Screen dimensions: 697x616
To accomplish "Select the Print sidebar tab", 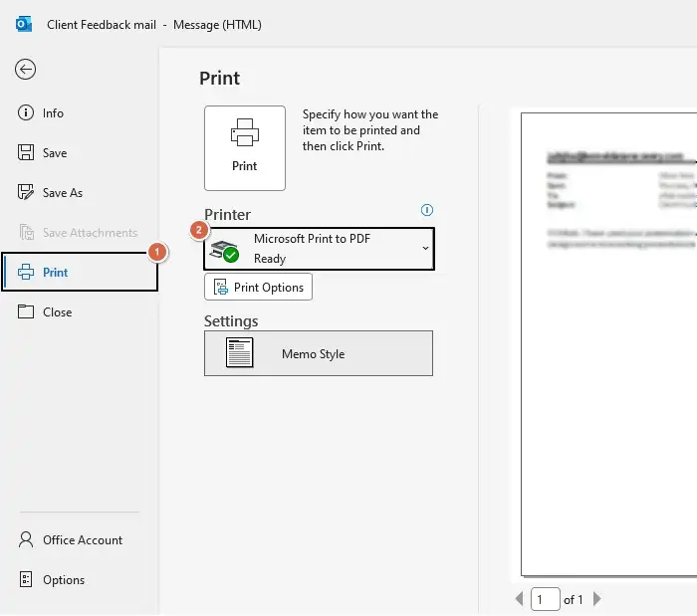I will point(80,273).
